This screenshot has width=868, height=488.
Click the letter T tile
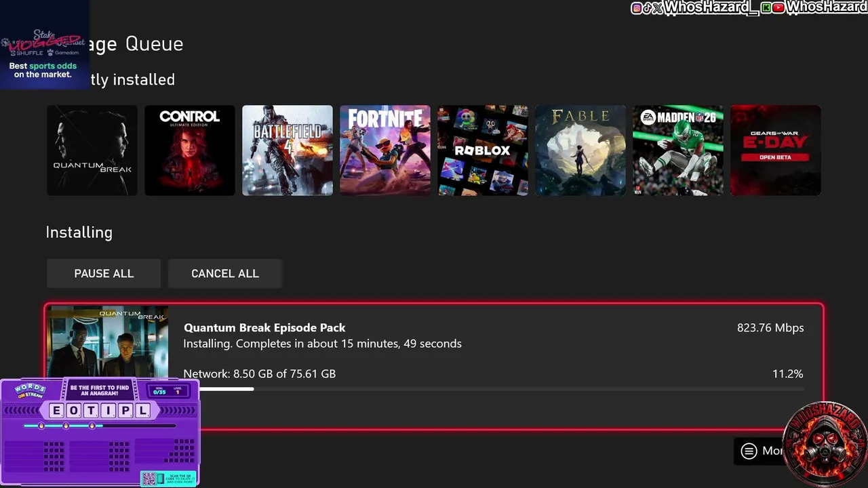pos(91,411)
